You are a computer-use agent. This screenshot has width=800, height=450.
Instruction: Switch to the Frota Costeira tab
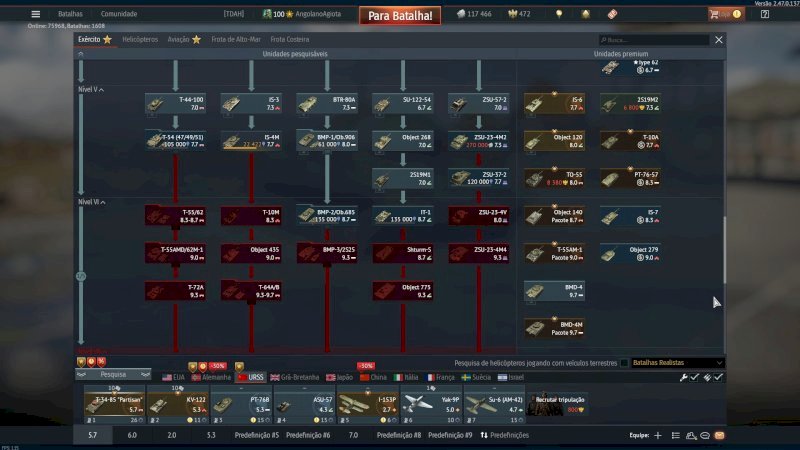(x=292, y=39)
